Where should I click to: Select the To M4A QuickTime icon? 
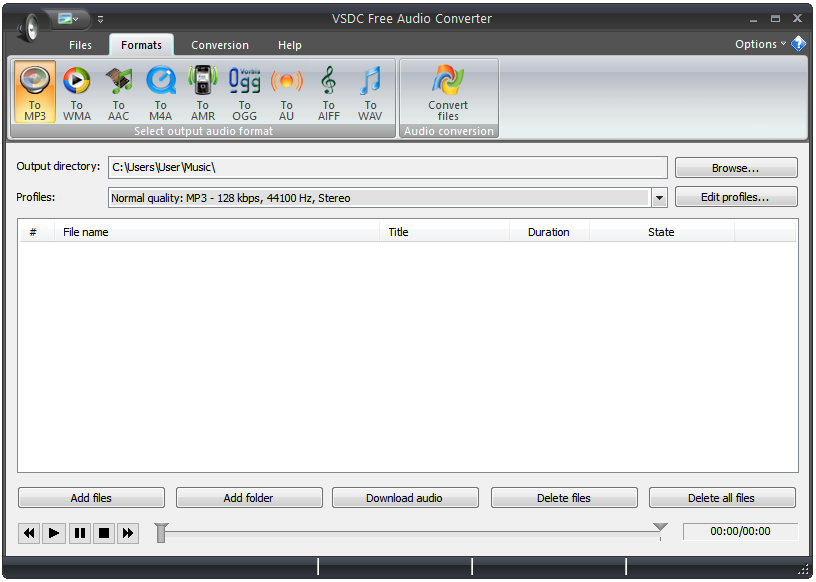(160, 93)
